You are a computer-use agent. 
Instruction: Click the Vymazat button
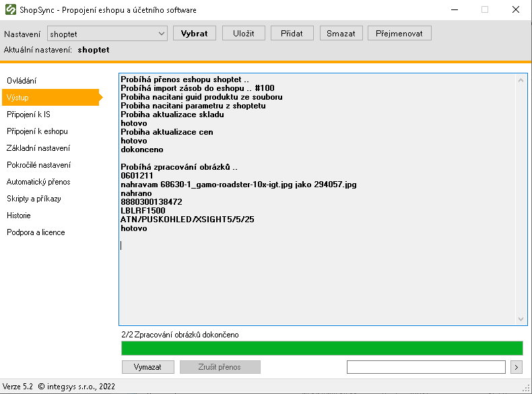(147, 367)
